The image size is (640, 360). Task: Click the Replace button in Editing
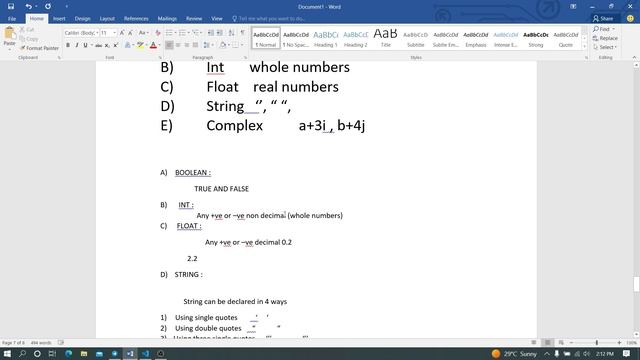(605, 38)
